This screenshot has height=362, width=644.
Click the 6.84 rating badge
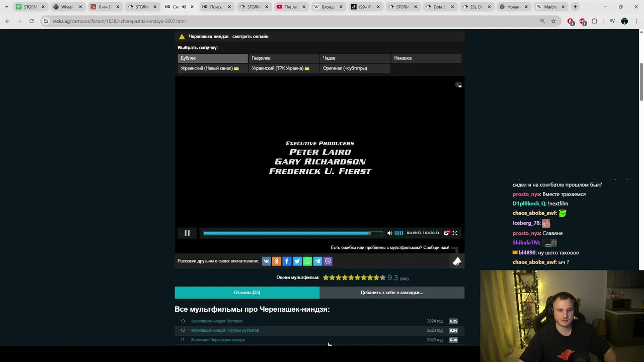pyautogui.click(x=453, y=330)
